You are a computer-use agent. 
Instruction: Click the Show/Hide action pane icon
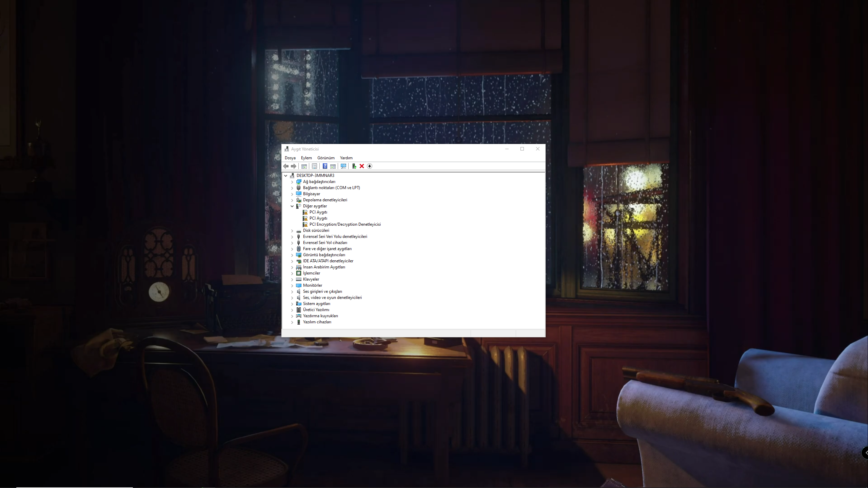[x=333, y=166]
